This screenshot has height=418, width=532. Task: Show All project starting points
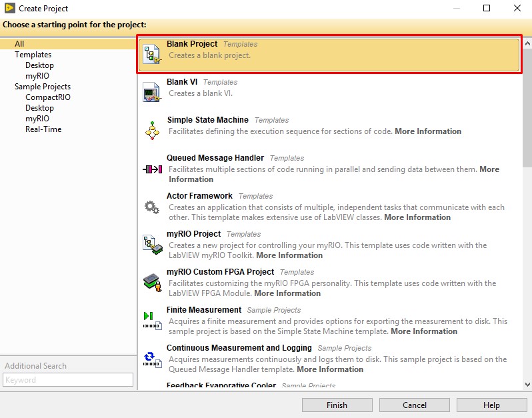[19, 44]
